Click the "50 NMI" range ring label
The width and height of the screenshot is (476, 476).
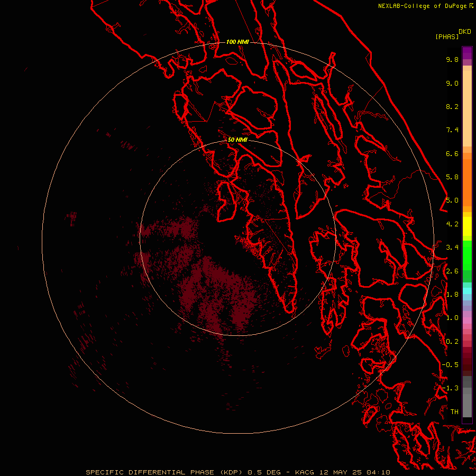(x=237, y=140)
